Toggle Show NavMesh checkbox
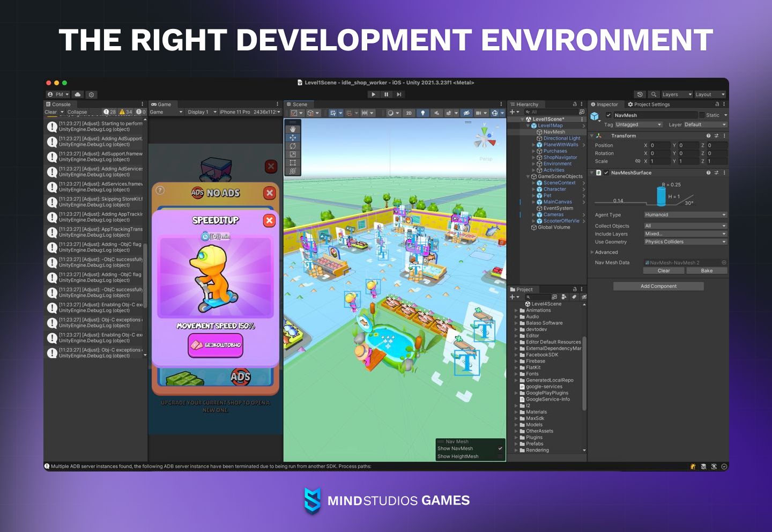This screenshot has width=772, height=532. click(500, 448)
